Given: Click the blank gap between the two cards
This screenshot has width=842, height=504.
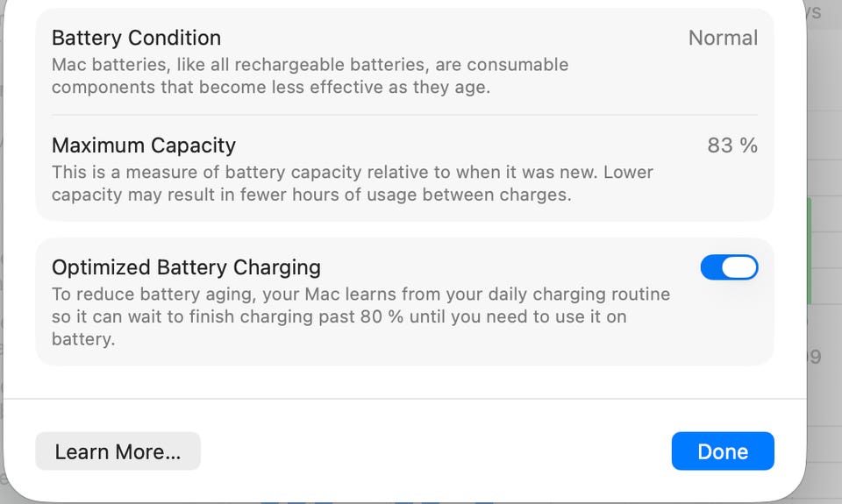Looking at the screenshot, I should pyautogui.click(x=404, y=230).
